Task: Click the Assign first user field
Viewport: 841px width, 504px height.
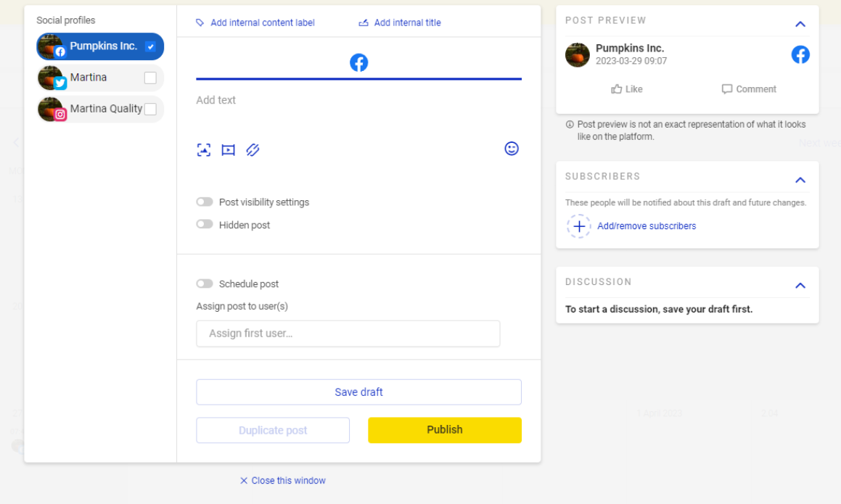Action: 348,334
